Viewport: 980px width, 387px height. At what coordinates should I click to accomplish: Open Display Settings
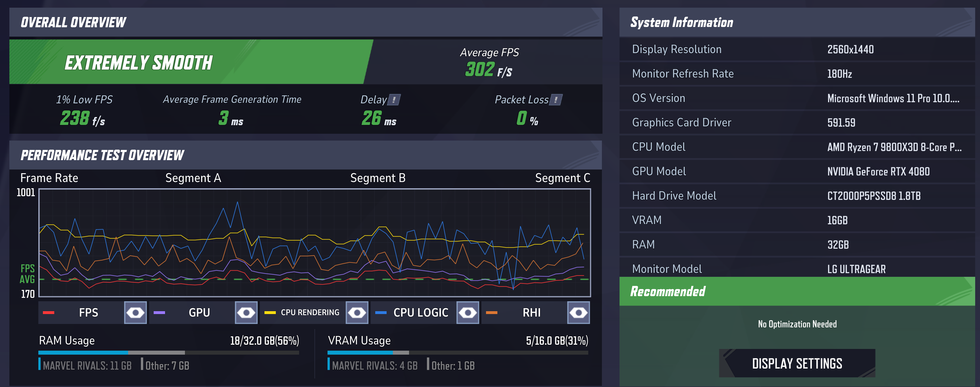pos(797,363)
